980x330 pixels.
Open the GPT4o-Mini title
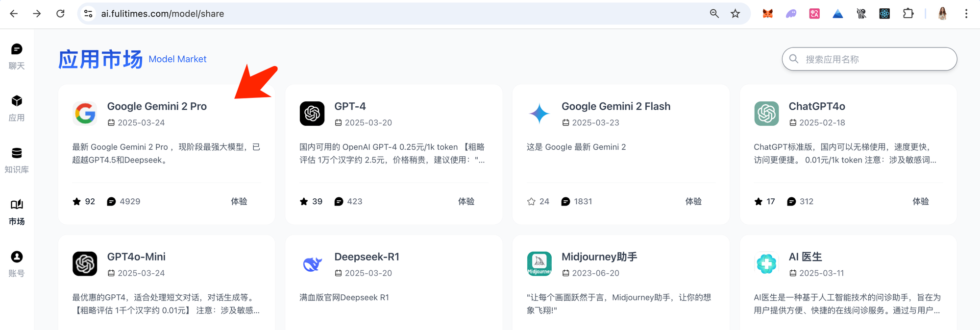tap(136, 257)
